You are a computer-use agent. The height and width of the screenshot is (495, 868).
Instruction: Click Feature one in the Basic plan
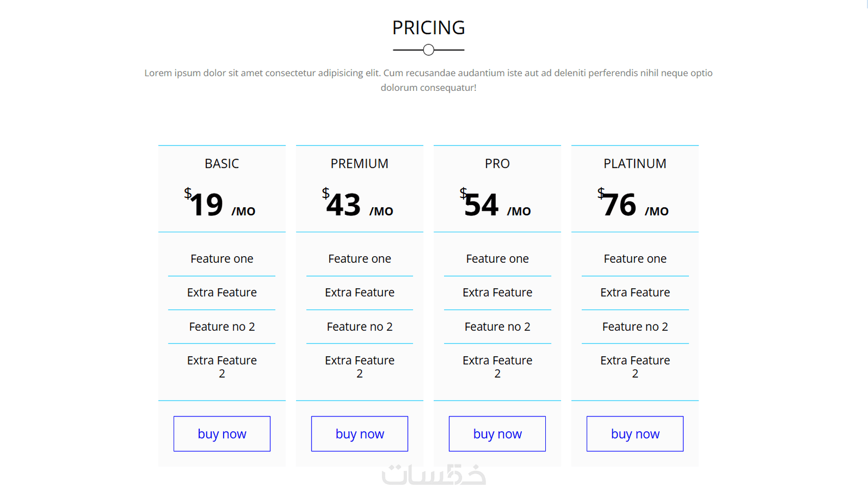tap(222, 259)
